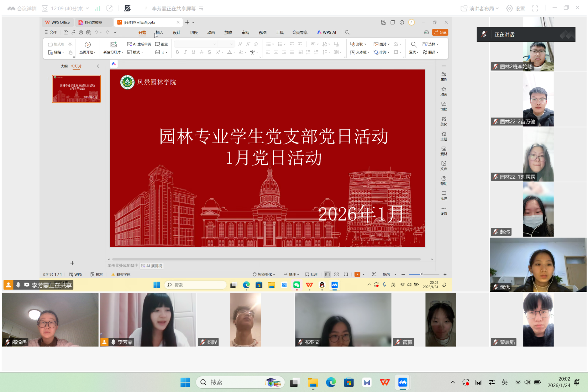Switch to the 插入 ribbon tab
Viewport: 588px width, 392px height.
[x=159, y=32]
